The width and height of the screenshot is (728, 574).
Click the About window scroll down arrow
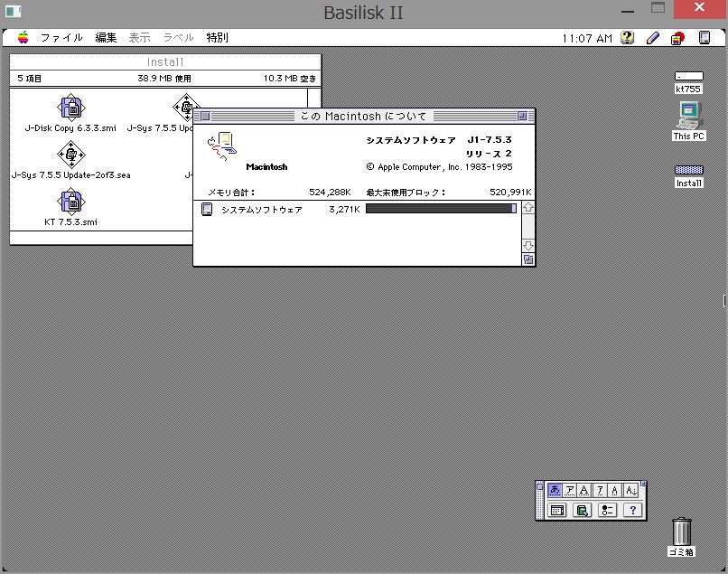click(528, 245)
